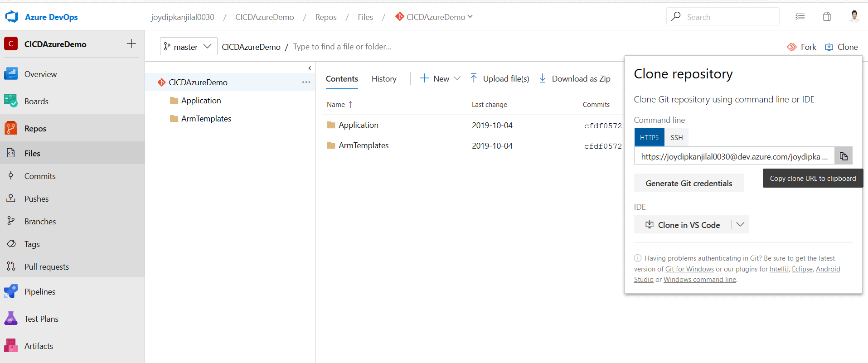Open Application folder in contents list

[x=358, y=125]
